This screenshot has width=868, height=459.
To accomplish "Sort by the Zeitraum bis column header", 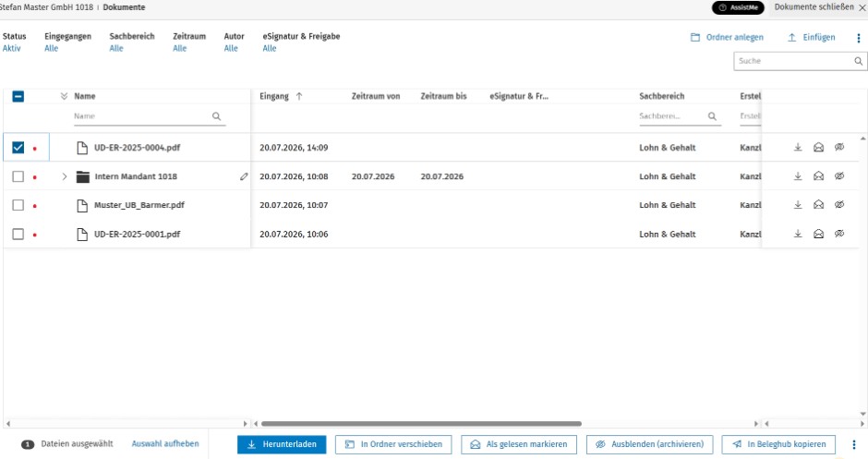I will point(443,96).
